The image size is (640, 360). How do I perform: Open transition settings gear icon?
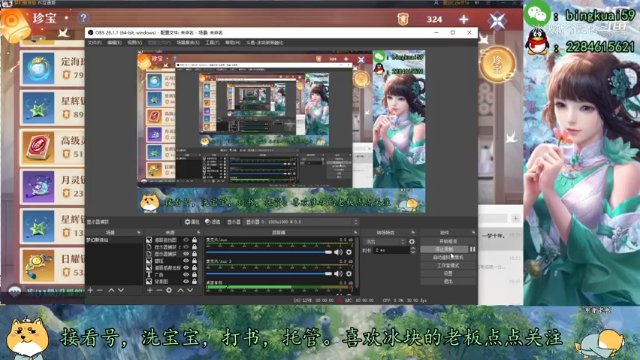pos(412,242)
